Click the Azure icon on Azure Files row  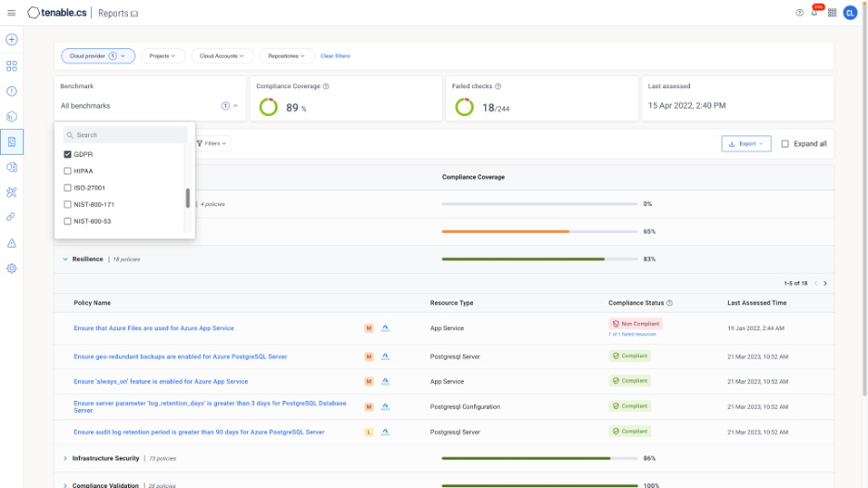[x=385, y=328]
